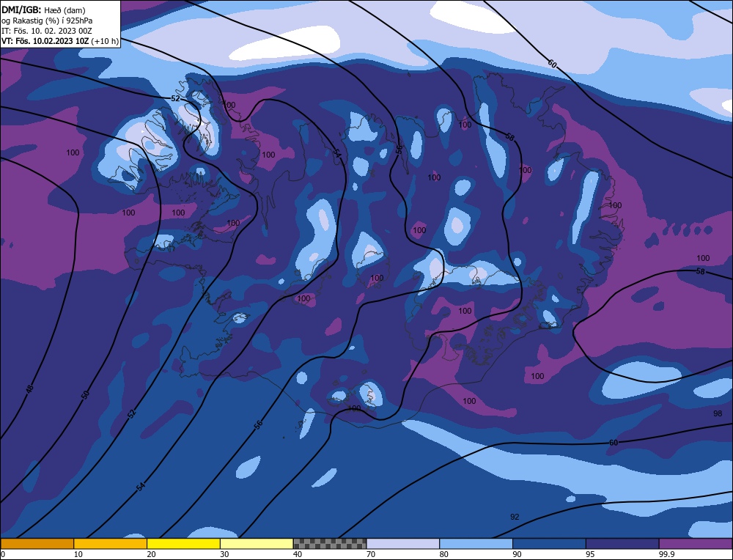The width and height of the screenshot is (733, 560).
Task: Click the valid time line 'VT: Fös. 10.02.2023 10Z (+10 h)'
Action: pyautogui.click(x=60, y=41)
